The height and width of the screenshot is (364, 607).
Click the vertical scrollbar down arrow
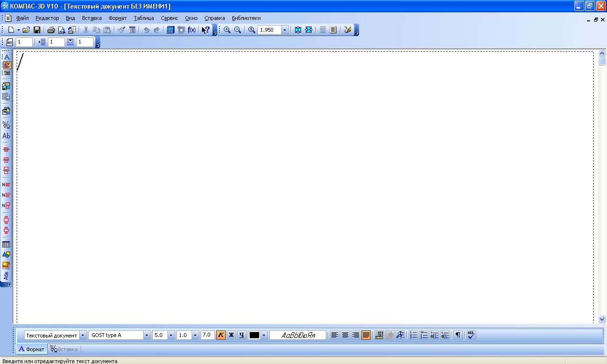[x=602, y=319]
